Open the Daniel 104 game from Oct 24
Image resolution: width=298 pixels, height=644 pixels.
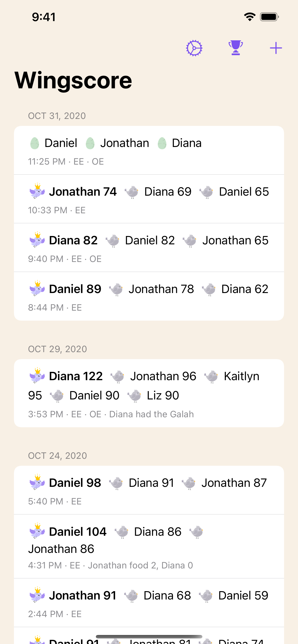[149, 545]
